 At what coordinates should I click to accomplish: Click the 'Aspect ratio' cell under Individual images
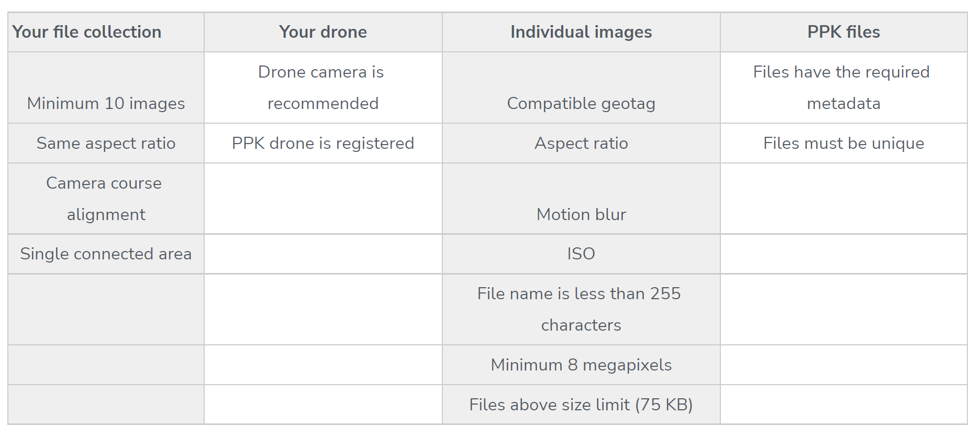581,143
